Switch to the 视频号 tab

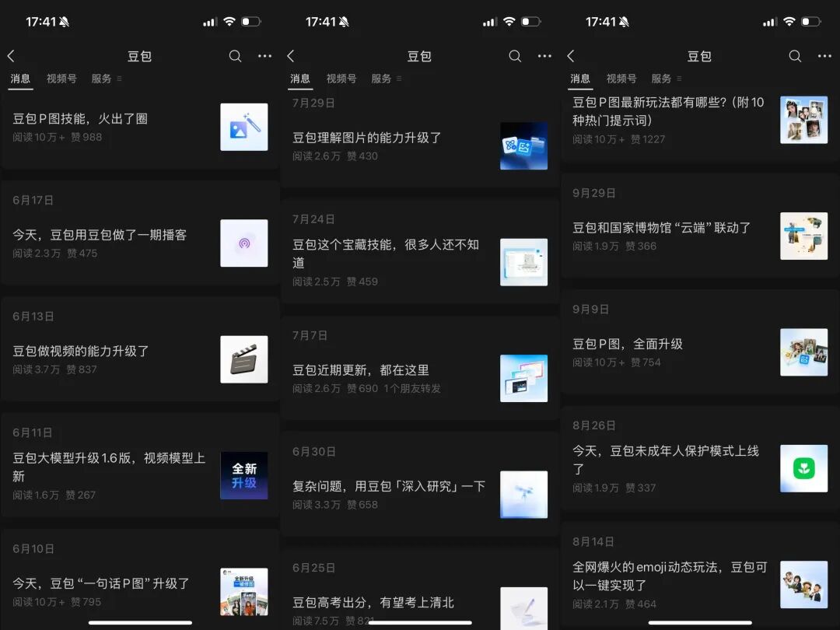point(61,78)
